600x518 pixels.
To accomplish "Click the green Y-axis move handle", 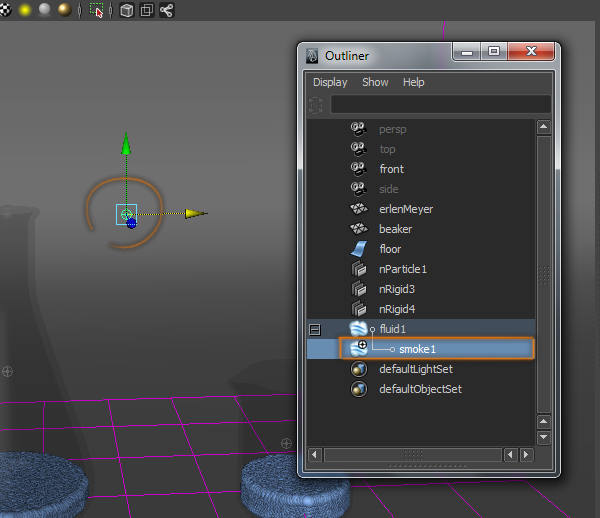I will pyautogui.click(x=126, y=145).
